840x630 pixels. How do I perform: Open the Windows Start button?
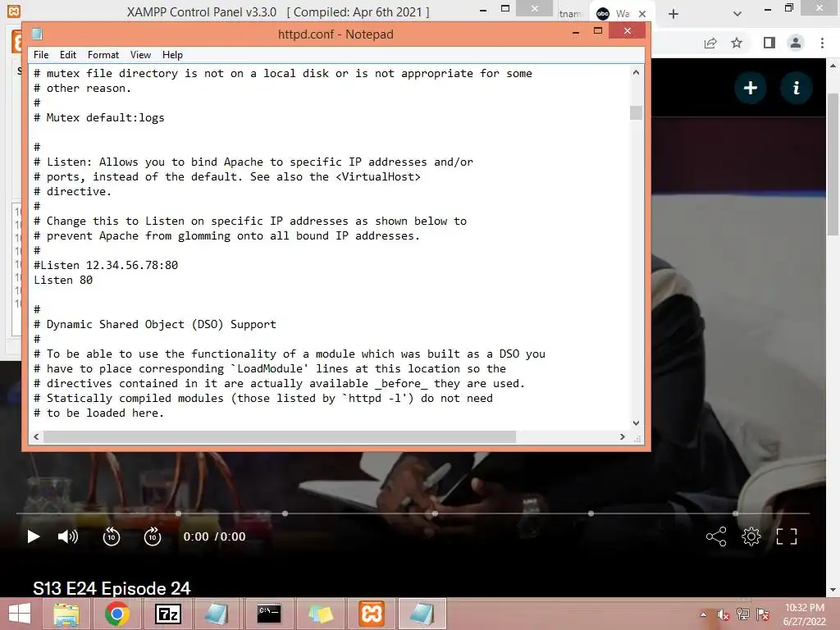[x=20, y=614]
